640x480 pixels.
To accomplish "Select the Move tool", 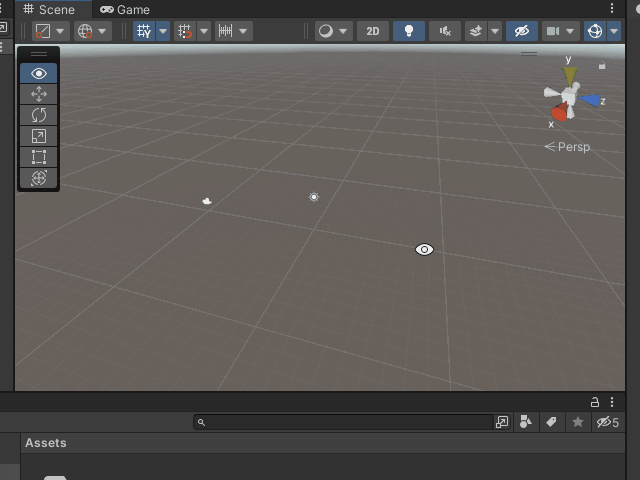I will [39, 94].
